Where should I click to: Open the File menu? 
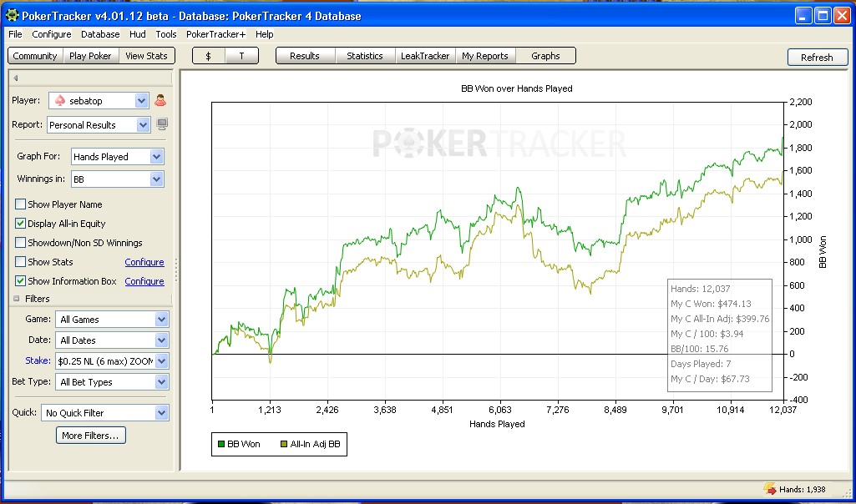tap(15, 34)
